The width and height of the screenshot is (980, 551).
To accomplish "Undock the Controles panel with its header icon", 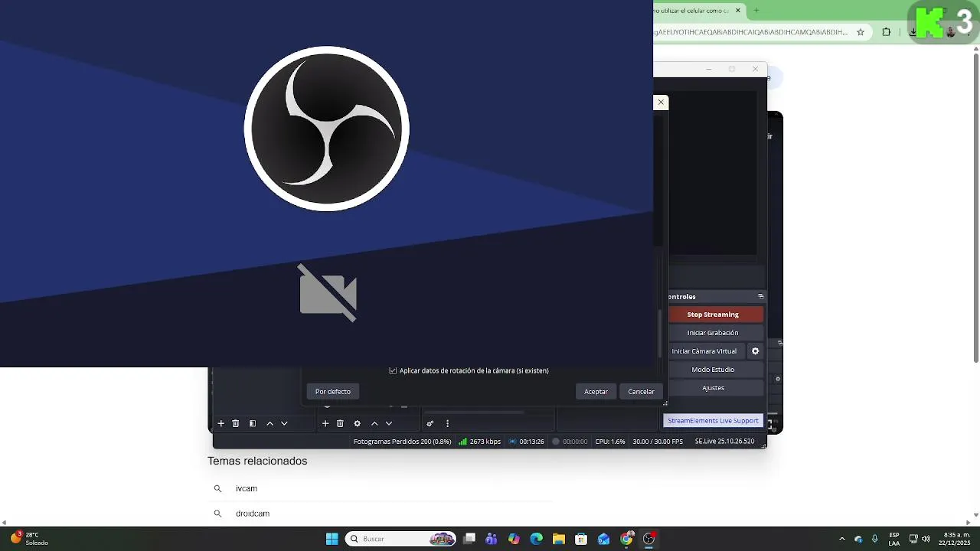I will (x=760, y=296).
